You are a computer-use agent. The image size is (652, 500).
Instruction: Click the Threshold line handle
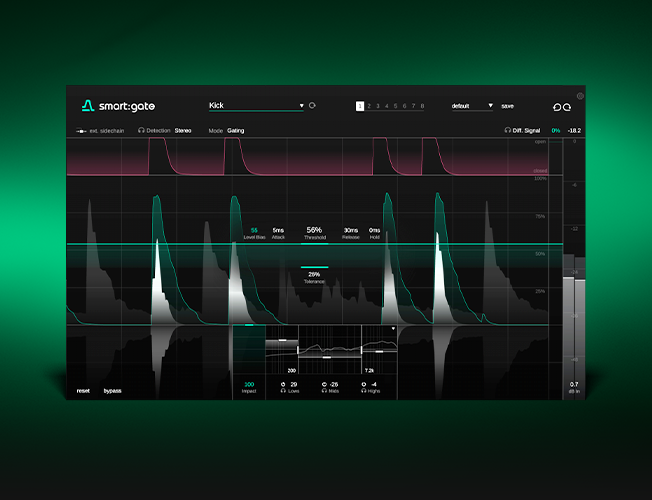tap(314, 244)
